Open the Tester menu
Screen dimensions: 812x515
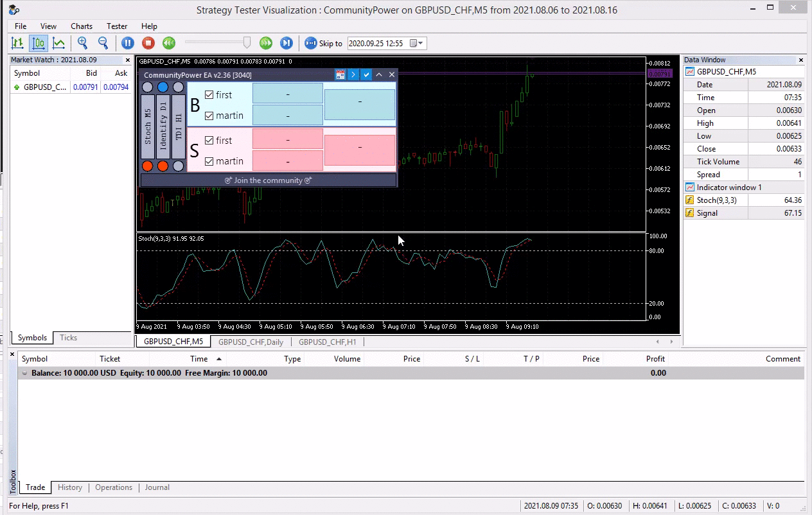(x=117, y=26)
